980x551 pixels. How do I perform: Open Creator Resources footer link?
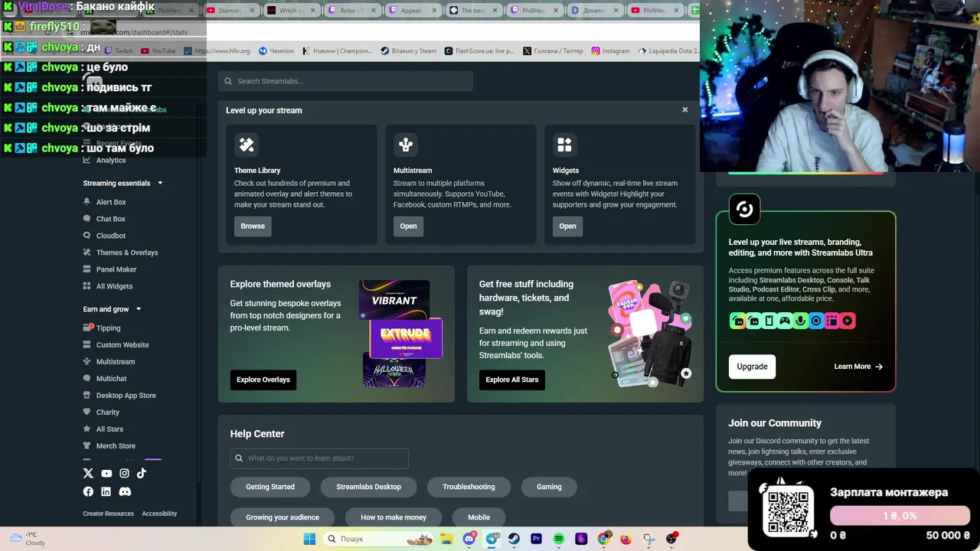[x=109, y=514]
